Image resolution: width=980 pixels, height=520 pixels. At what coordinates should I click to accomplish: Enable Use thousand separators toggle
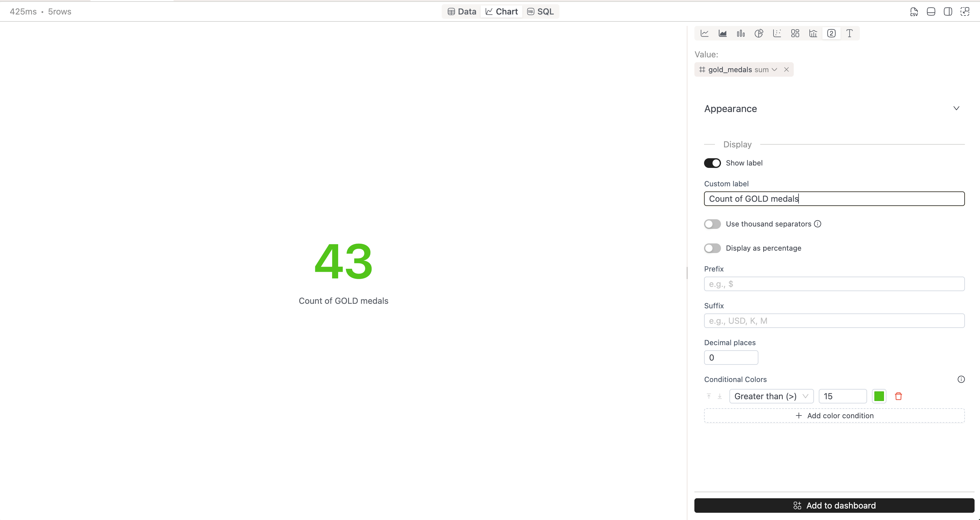click(x=712, y=224)
